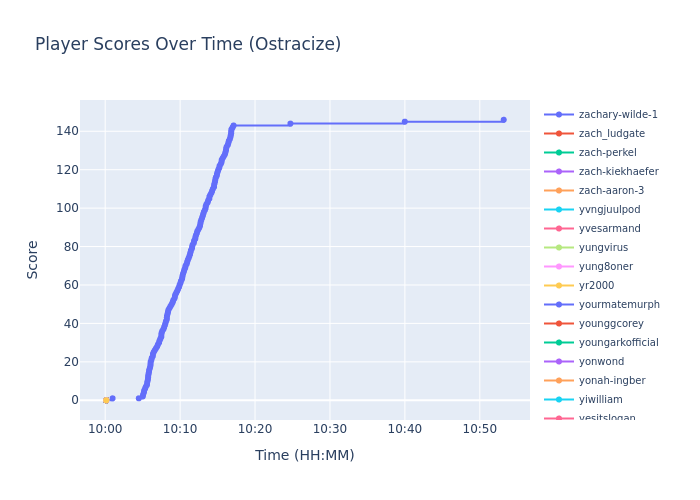
Task: Click the data point near 10:25
Action: (290, 124)
